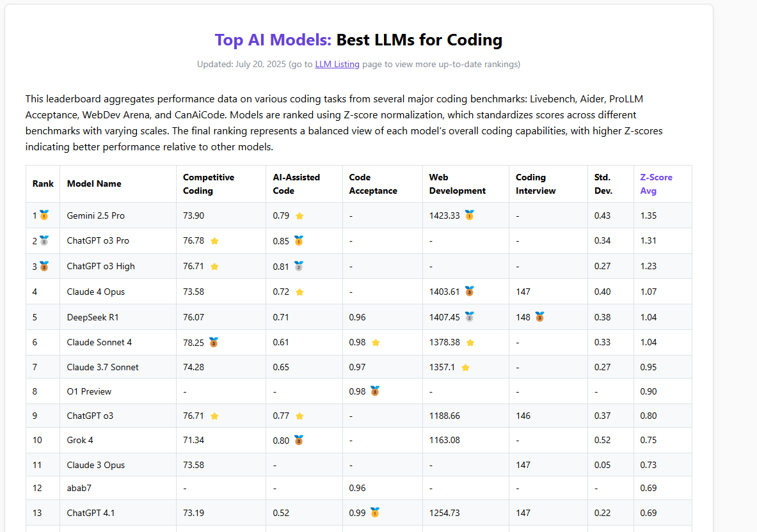Image resolution: width=757 pixels, height=532 pixels.
Task: Click the star beside Claude 3.7 Sonnet's 1357.1
Action: point(465,368)
